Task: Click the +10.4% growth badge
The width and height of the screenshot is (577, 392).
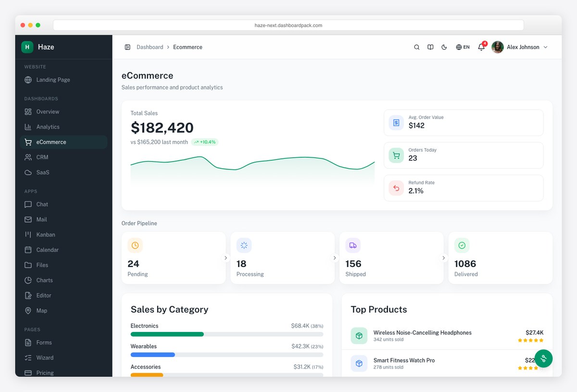Action: 205,142
